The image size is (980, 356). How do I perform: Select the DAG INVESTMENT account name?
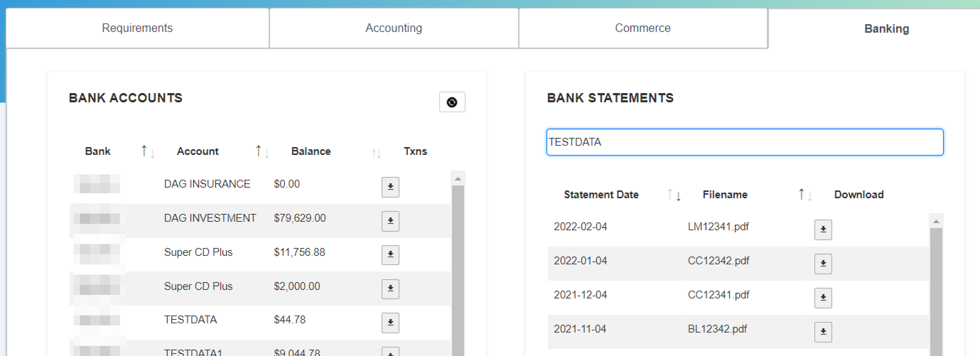pos(210,218)
